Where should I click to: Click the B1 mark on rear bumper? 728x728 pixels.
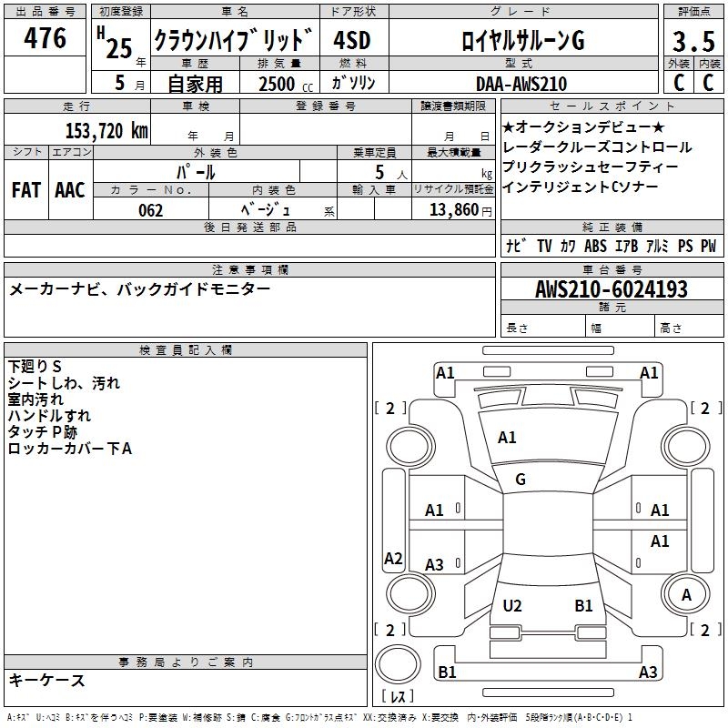(447, 672)
